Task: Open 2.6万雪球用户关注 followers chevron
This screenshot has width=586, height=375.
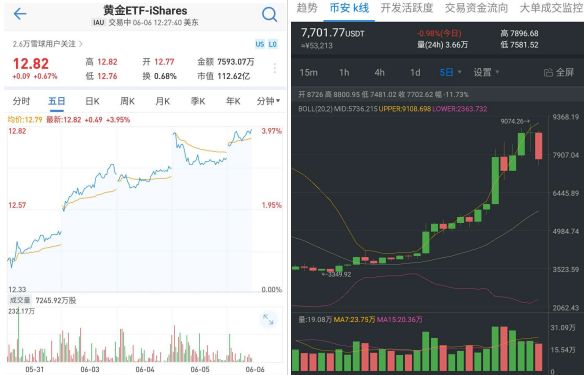Action: (x=47, y=44)
